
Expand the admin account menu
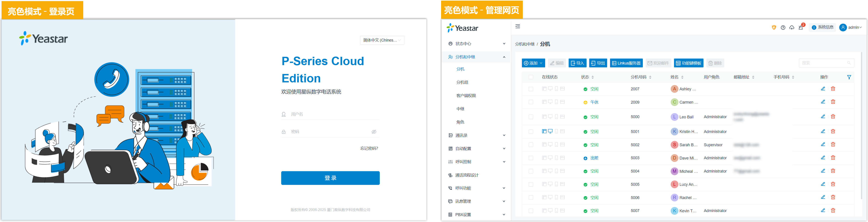(851, 28)
